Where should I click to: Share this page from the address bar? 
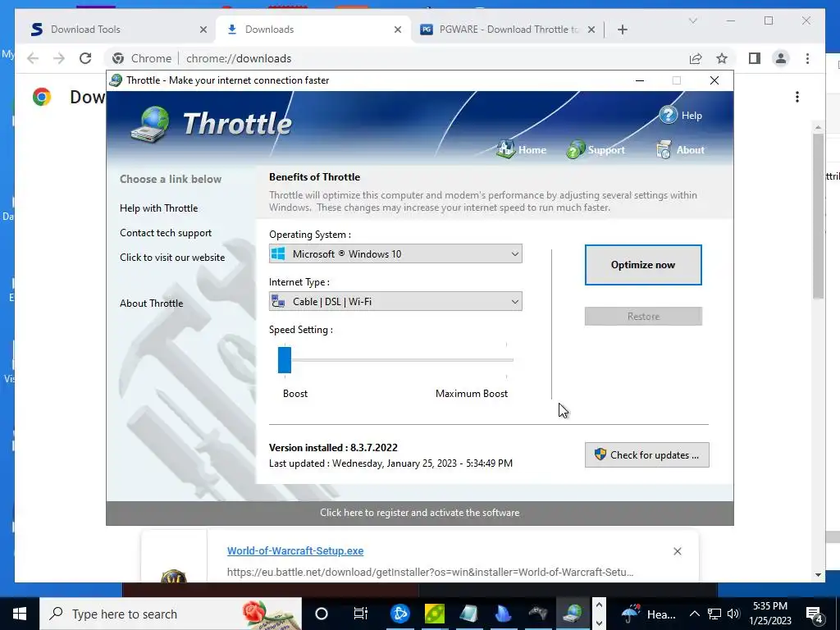696,58
